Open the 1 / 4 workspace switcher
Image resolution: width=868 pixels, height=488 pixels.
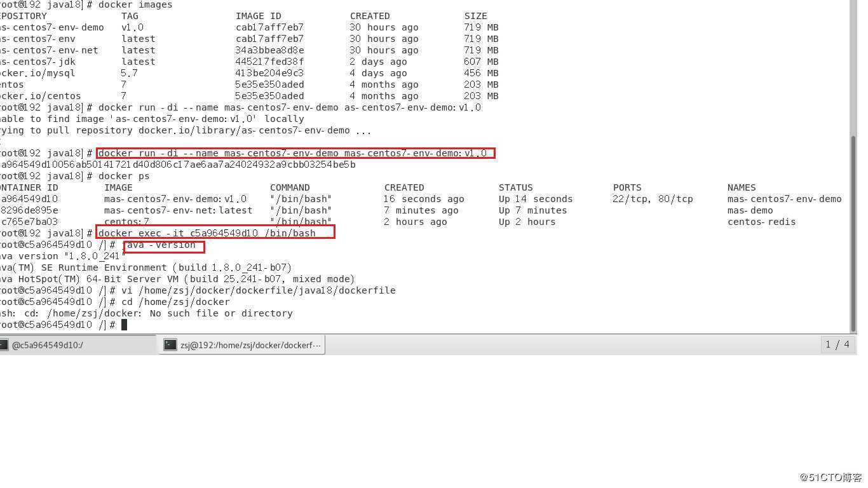837,344
